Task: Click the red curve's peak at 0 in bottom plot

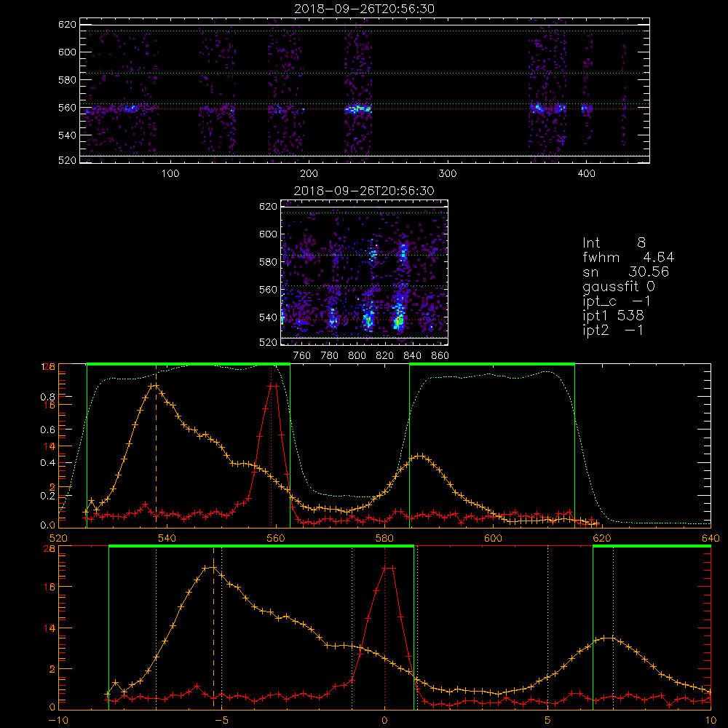Action: (389, 567)
